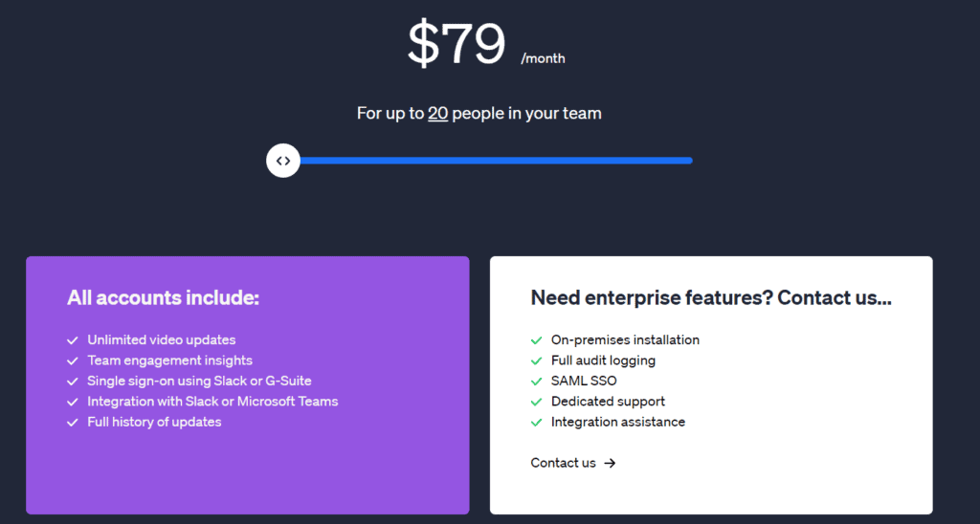The image size is (980, 524).
Task: Click the $79 price amount
Action: [x=457, y=44]
